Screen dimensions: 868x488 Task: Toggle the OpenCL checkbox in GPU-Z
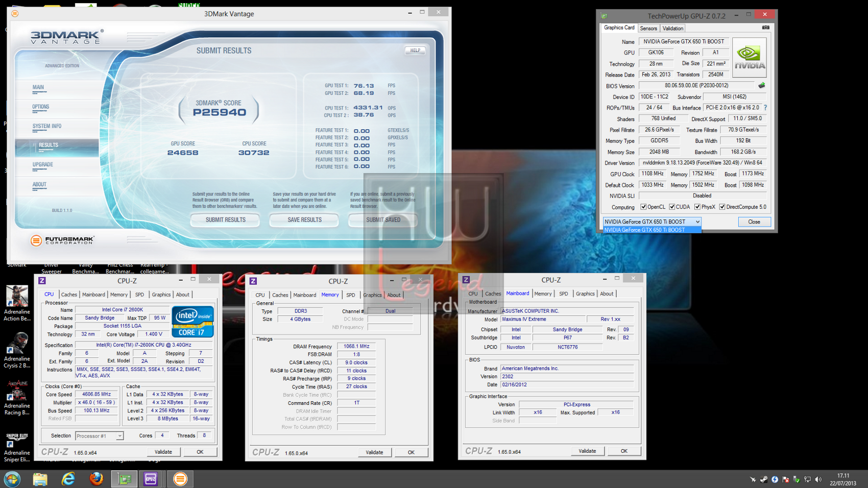coord(643,207)
